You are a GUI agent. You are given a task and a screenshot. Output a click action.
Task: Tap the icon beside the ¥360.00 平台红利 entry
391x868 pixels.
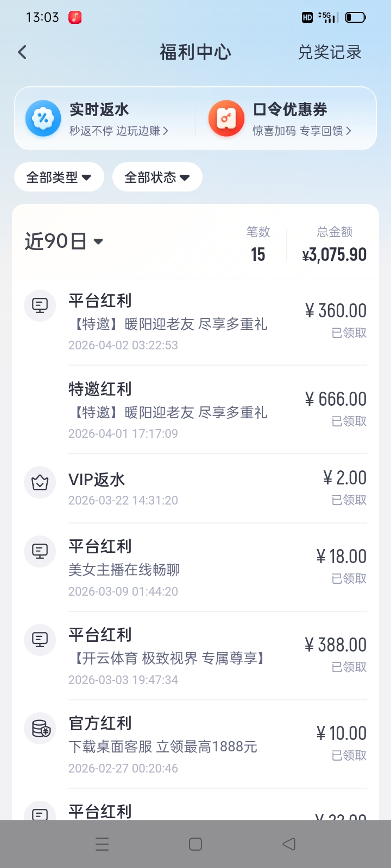pos(40,305)
